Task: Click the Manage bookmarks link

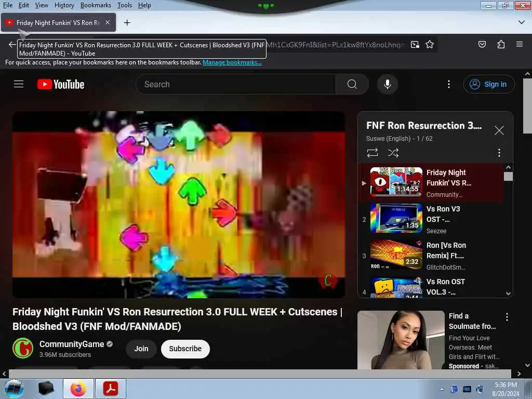Action: (x=232, y=62)
